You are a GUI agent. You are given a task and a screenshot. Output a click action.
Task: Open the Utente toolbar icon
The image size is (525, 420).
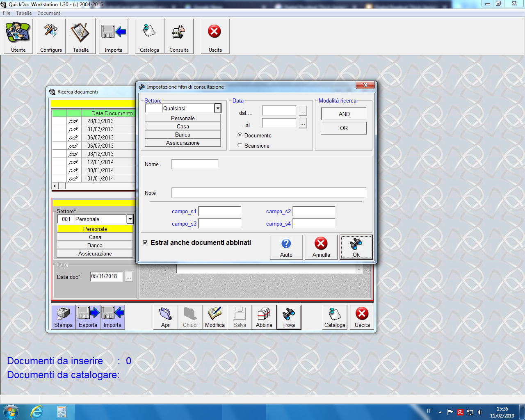click(x=18, y=36)
